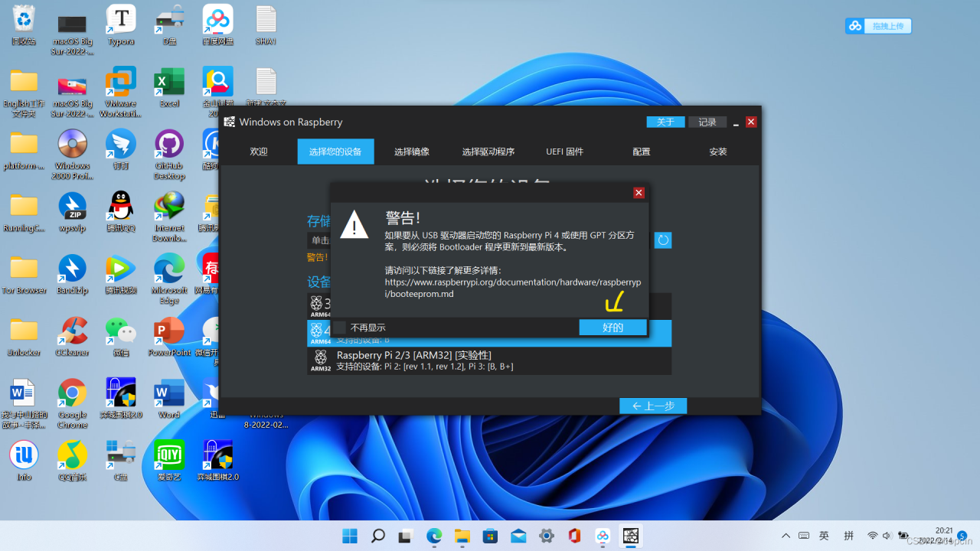Image resolution: width=980 pixels, height=551 pixels.
Task: Launch 爱奇艺 from the desktop
Action: tap(169, 461)
